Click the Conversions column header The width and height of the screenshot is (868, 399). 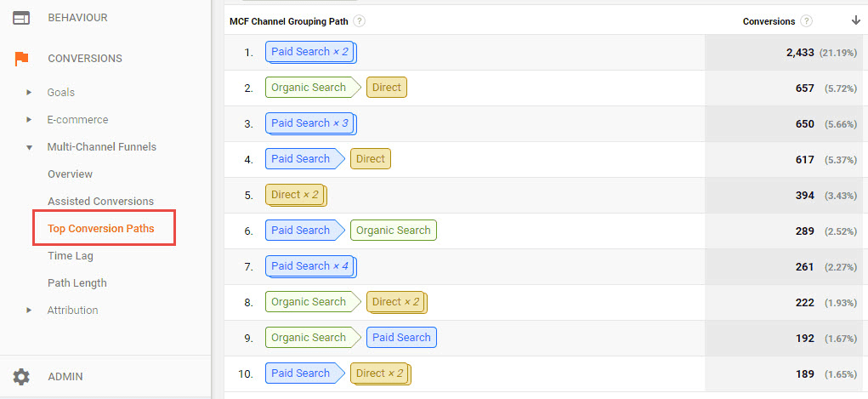tap(769, 21)
